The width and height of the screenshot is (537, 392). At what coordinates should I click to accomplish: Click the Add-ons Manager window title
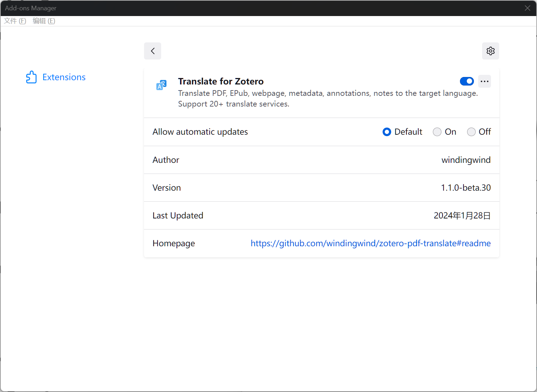click(31, 8)
